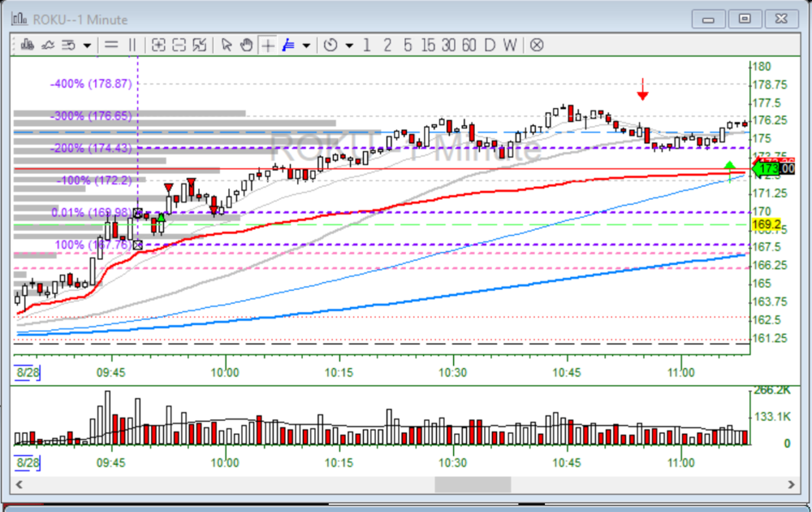Enable the hand pan tool
The width and height of the screenshot is (812, 512).
246,46
